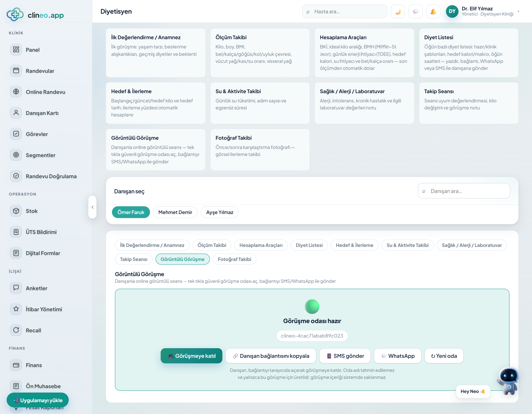Open the notifications bell icon
Image resolution: width=532 pixels, height=414 pixels.
pos(433,11)
